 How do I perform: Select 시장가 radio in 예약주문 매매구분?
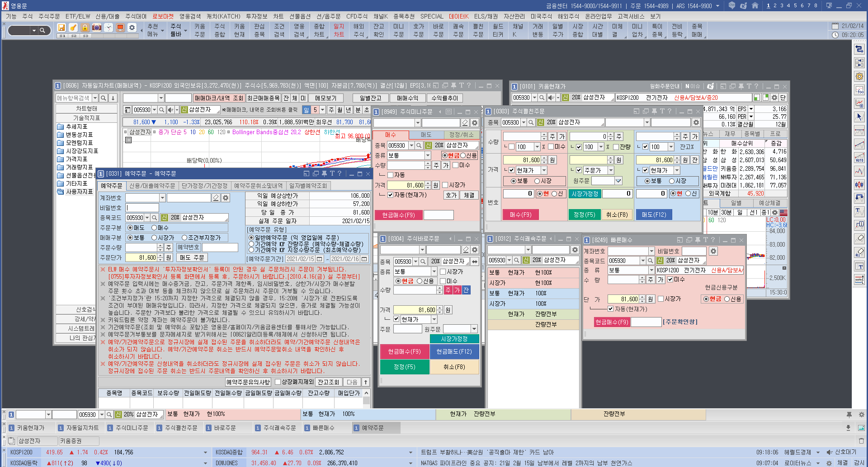pyautogui.click(x=154, y=238)
